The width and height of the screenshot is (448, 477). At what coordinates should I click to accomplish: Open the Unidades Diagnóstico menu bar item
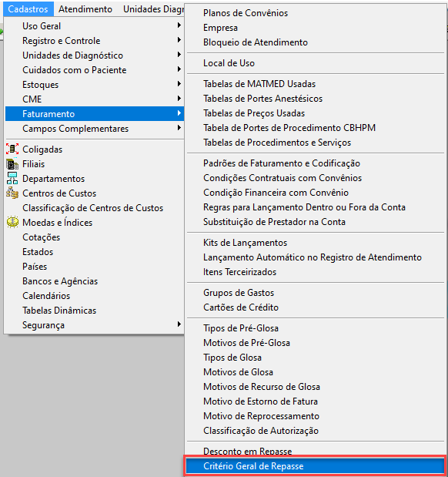click(x=153, y=8)
